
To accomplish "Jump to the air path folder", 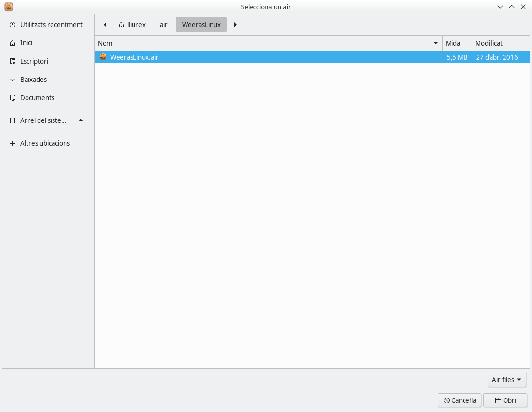I will pyautogui.click(x=163, y=25).
